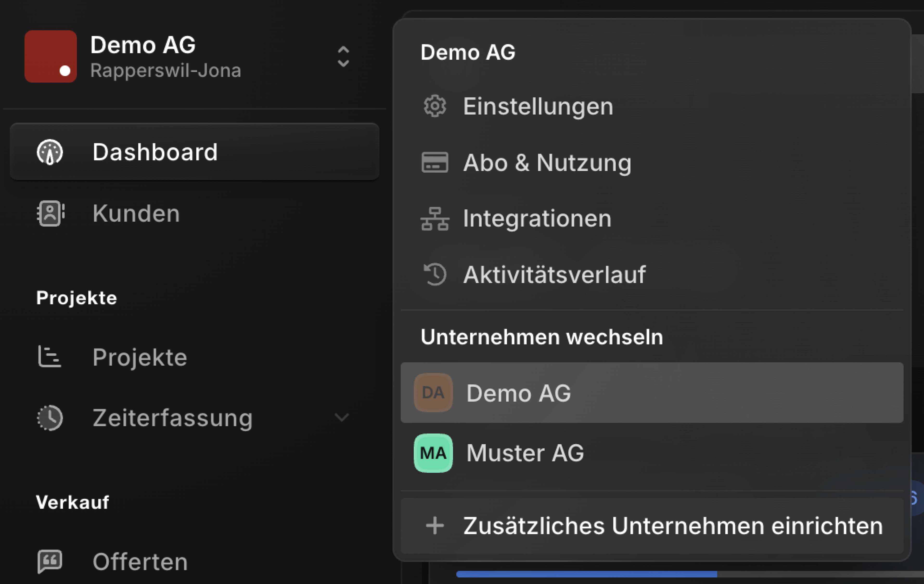Click the Zeiterfassung clock icon
924x584 pixels.
pos(50,418)
